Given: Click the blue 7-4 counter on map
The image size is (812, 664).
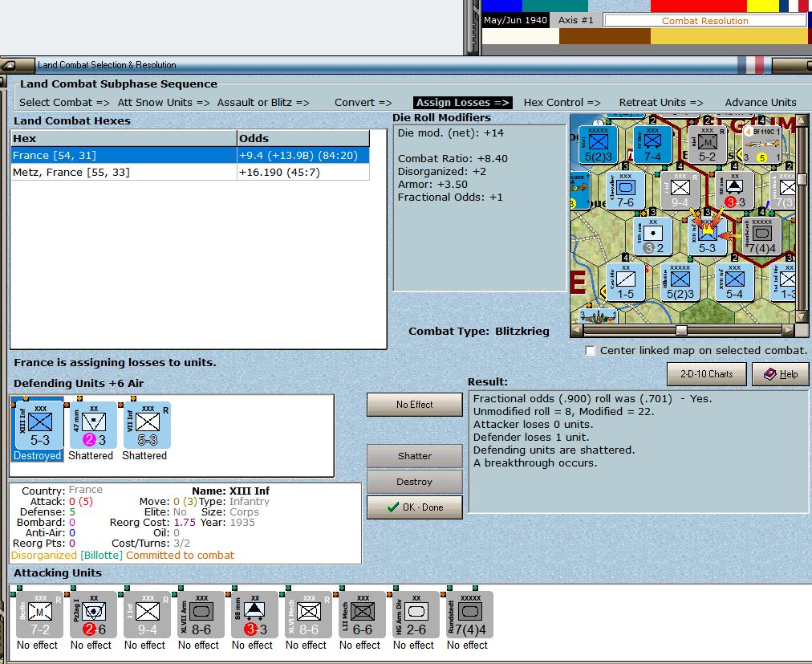Looking at the screenshot, I should [x=652, y=145].
